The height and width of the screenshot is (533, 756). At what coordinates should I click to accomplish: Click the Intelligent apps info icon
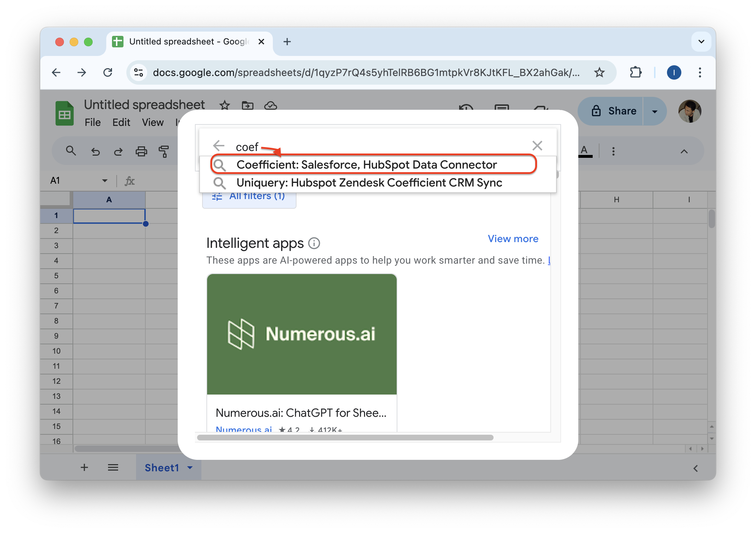[314, 243]
